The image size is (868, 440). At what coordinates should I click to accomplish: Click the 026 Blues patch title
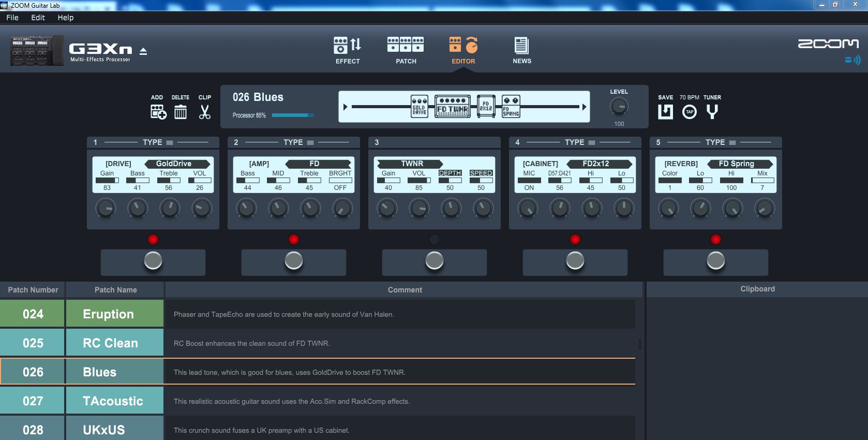click(x=258, y=97)
